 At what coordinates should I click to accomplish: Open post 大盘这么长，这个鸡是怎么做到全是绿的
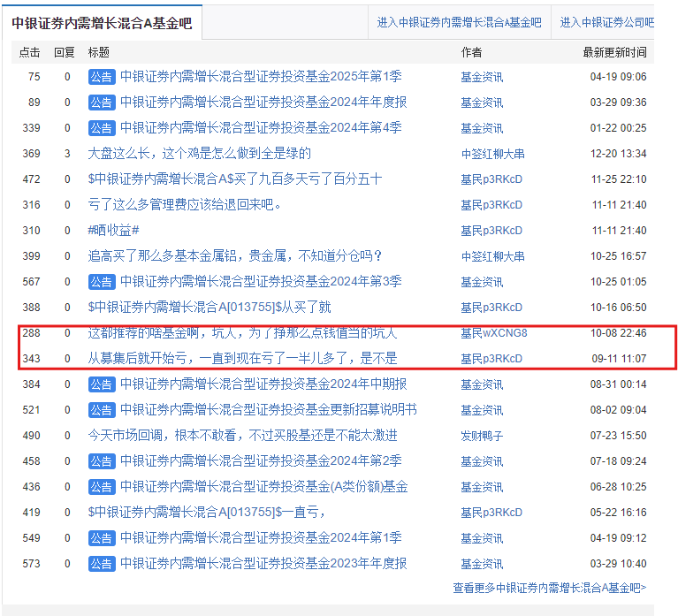click(200, 153)
